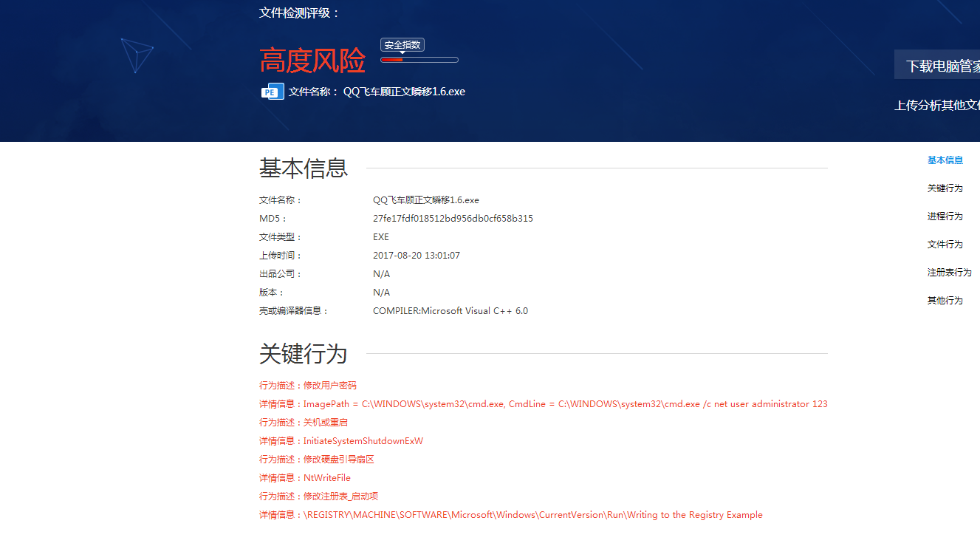Click the ImagePath cmd.exe net user detail line
The width and height of the screenshot is (980, 546).
[544, 404]
